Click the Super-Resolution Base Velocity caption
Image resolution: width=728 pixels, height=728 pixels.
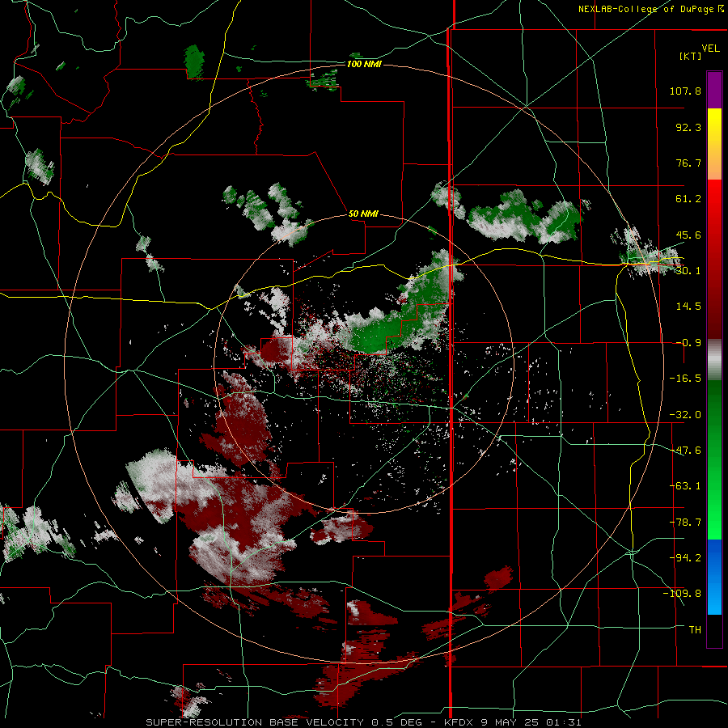coord(363,722)
